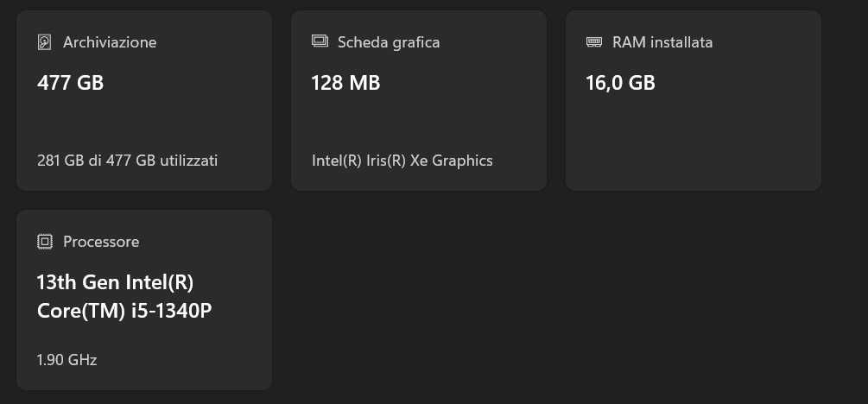Open the Scheda grafica card
This screenshot has width=868, height=404.
419,101
